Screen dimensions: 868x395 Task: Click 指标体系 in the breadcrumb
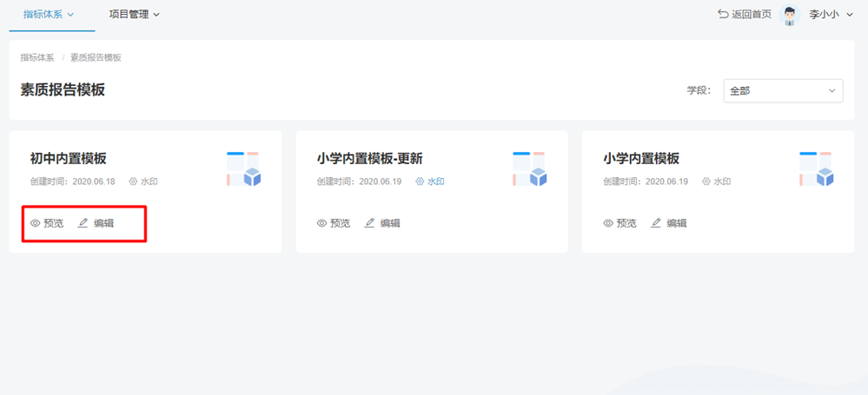point(37,57)
